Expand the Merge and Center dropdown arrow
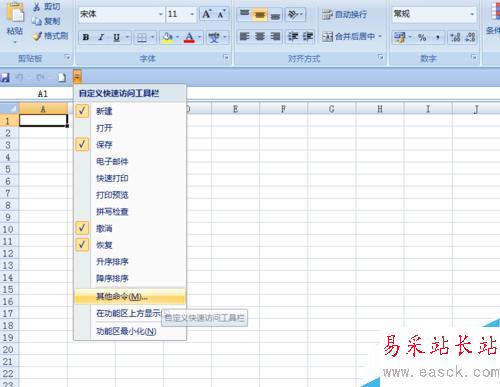Image resolution: width=500 pixels, height=387 pixels. point(380,36)
